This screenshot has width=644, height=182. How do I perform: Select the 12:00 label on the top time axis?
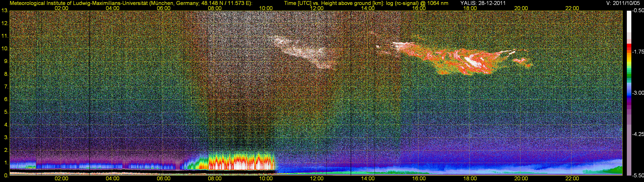317,8
